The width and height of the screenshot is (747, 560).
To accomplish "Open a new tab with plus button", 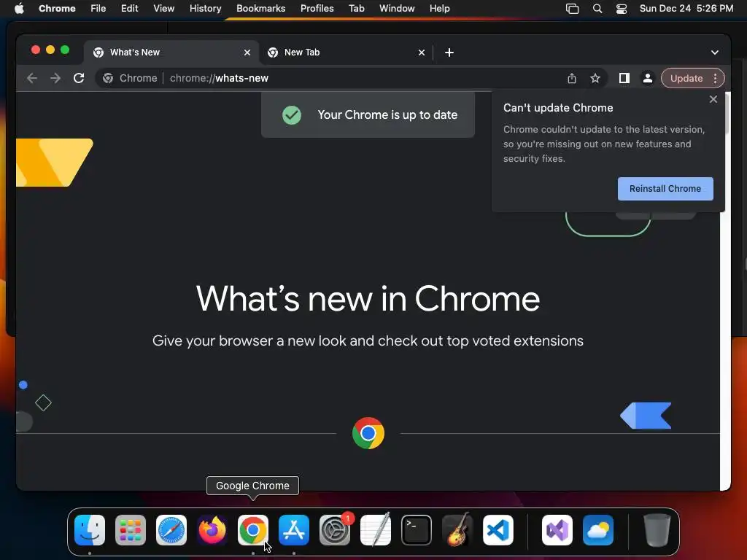I will [449, 52].
